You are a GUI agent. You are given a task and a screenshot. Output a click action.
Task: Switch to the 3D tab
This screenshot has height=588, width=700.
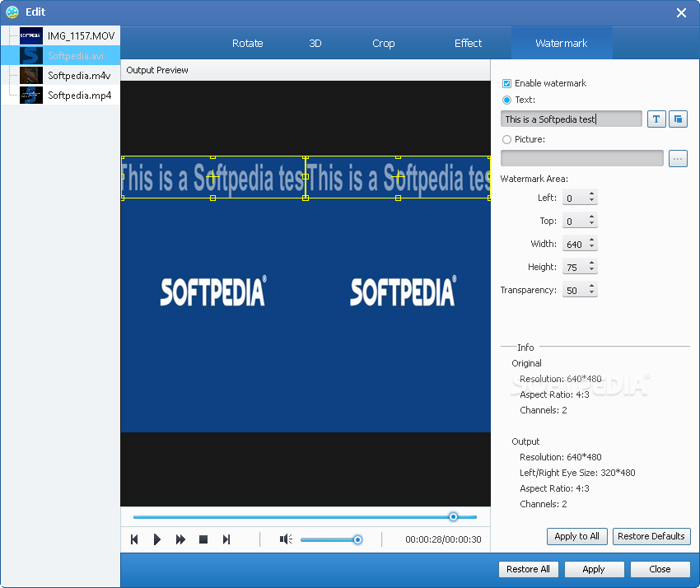pos(315,44)
